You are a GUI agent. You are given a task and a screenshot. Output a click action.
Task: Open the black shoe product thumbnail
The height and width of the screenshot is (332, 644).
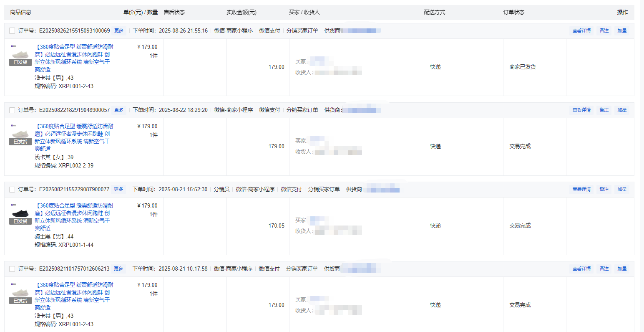point(20,213)
